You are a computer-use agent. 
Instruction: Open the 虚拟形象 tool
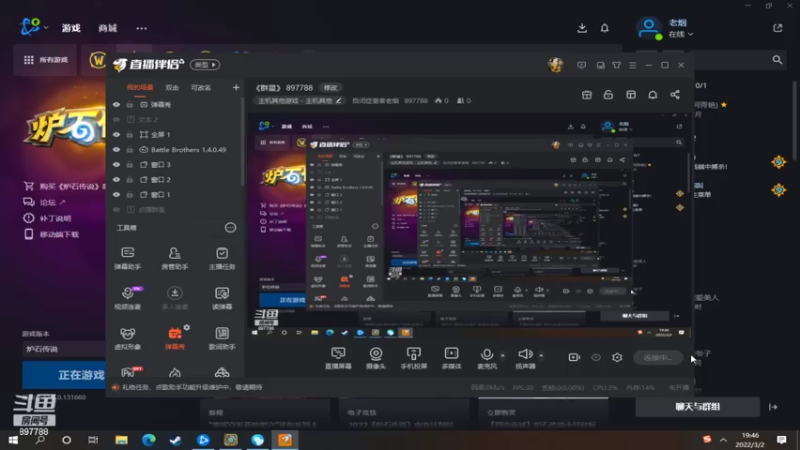(x=128, y=338)
